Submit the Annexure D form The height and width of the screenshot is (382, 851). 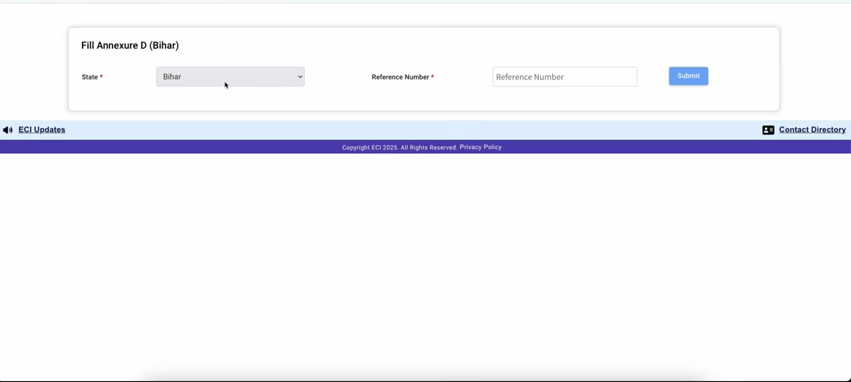coord(688,76)
